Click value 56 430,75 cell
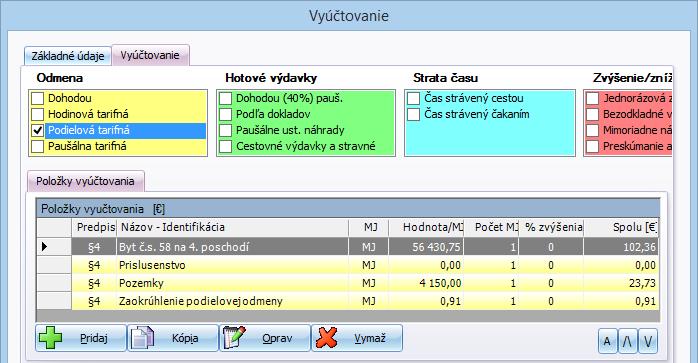 click(x=426, y=247)
